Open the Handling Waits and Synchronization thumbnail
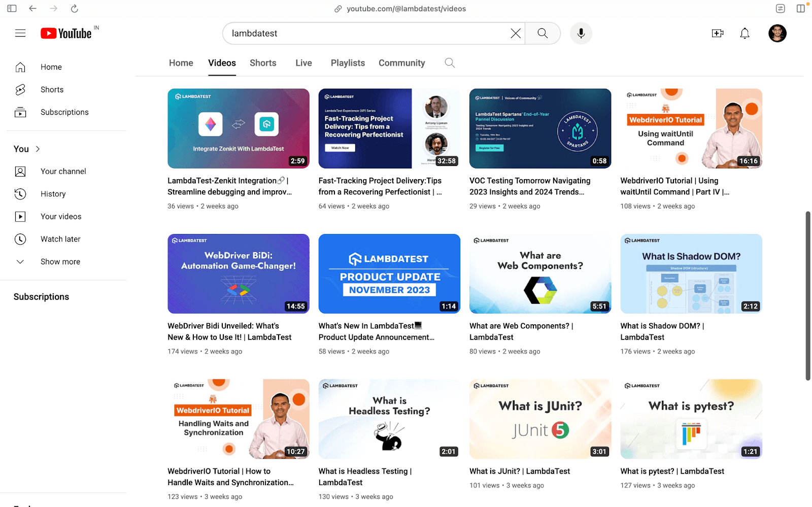812x507 pixels. (x=239, y=419)
